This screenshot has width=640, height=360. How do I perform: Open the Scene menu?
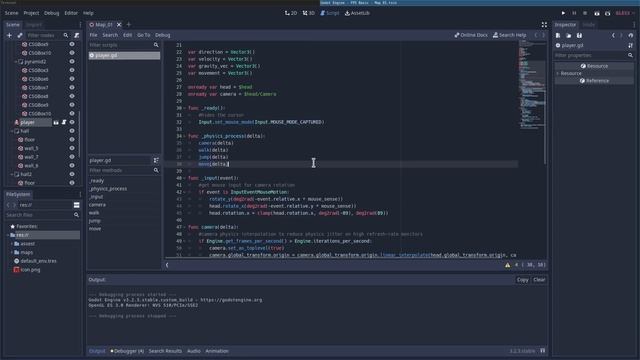(11, 13)
